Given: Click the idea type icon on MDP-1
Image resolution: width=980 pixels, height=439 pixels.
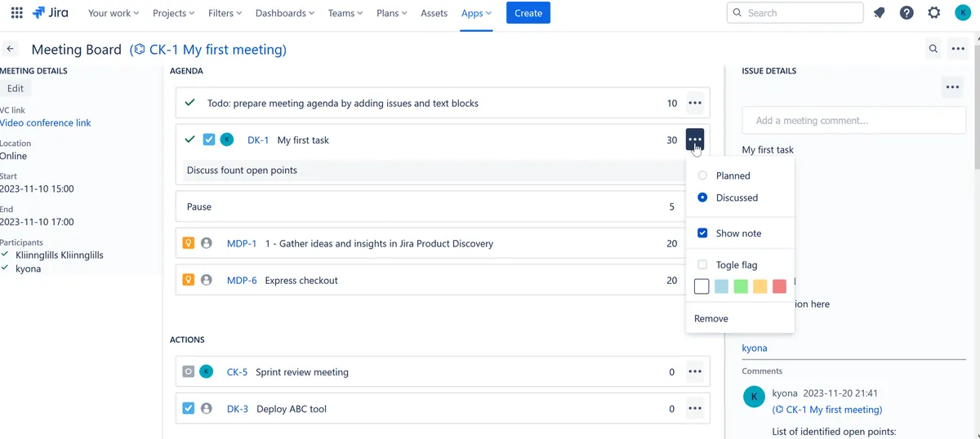Looking at the screenshot, I should (x=189, y=243).
